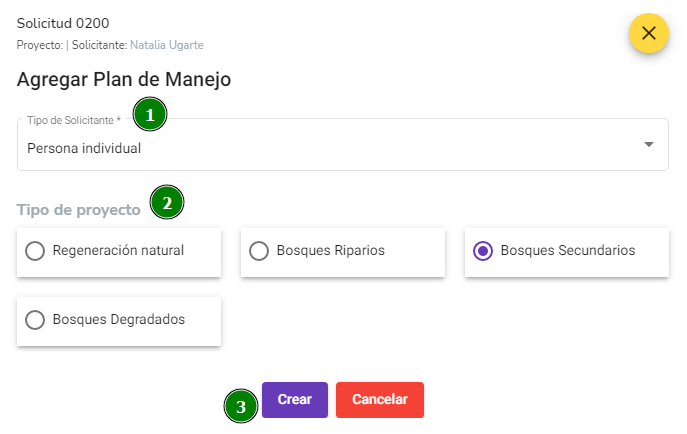Click the Agregar Plan de Manejo title
Viewport: 687px width, 434px height.
tap(124, 80)
